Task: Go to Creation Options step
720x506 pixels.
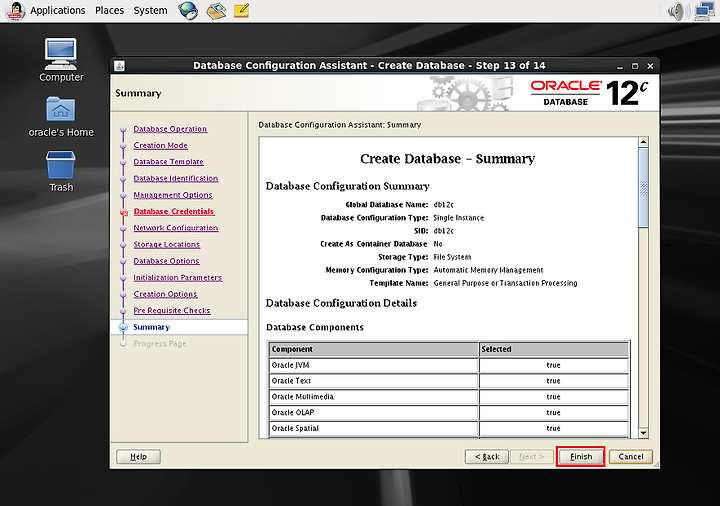Action: (165, 294)
